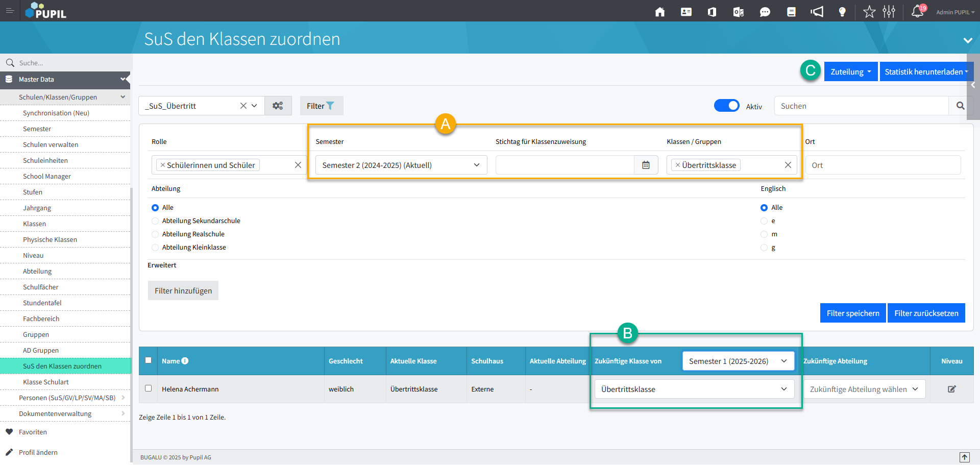Click the scroll-to-top arrow in the footer
Image resolution: width=980 pixels, height=465 pixels.
[964, 457]
